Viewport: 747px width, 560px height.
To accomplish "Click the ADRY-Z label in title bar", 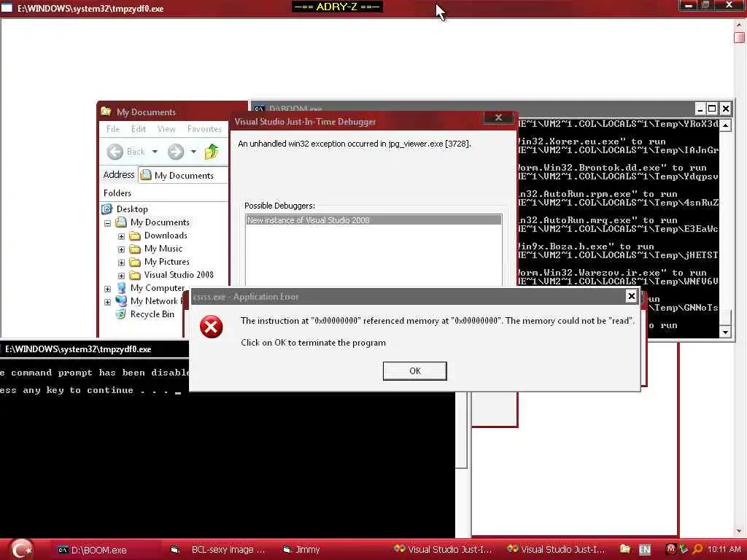I will coord(337,7).
